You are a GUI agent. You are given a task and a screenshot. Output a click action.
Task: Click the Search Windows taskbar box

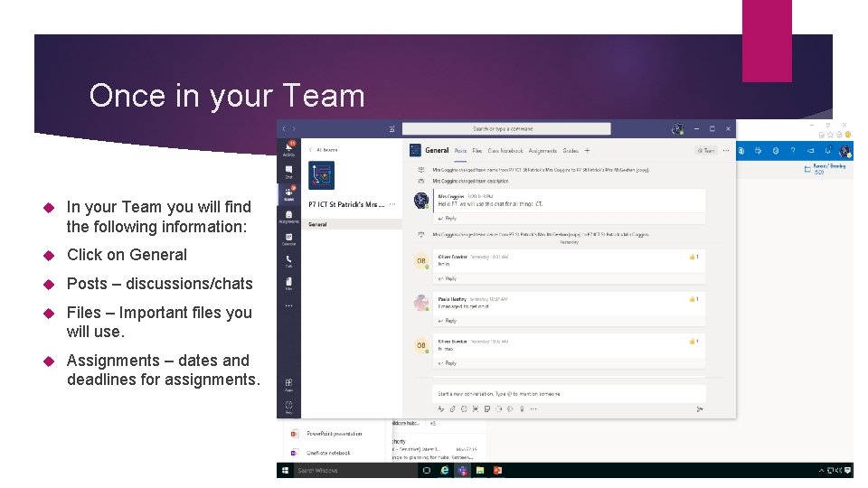click(355, 470)
